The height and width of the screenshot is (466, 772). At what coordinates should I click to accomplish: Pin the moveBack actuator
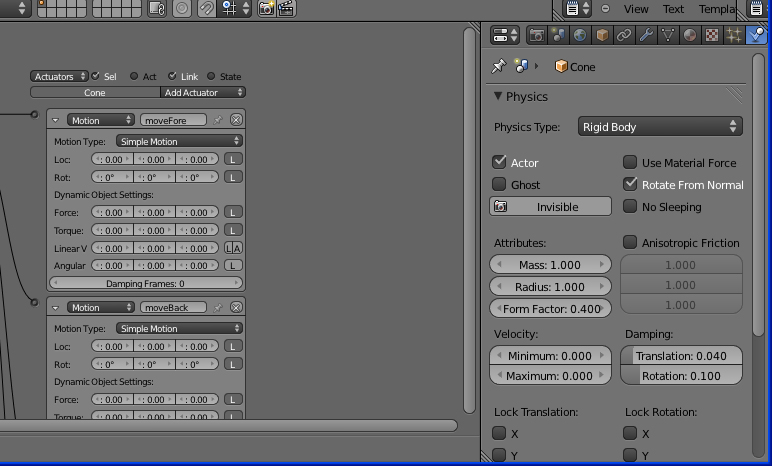click(x=218, y=307)
